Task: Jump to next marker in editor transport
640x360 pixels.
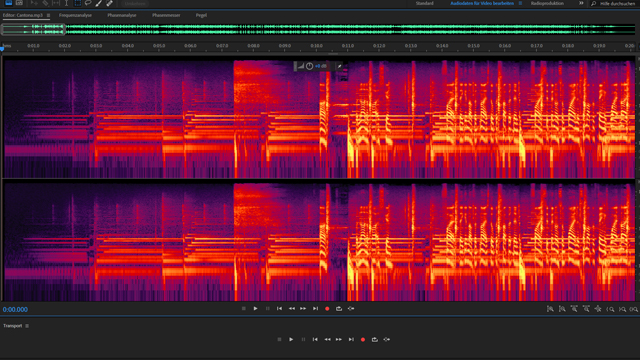Action: [x=315, y=309]
